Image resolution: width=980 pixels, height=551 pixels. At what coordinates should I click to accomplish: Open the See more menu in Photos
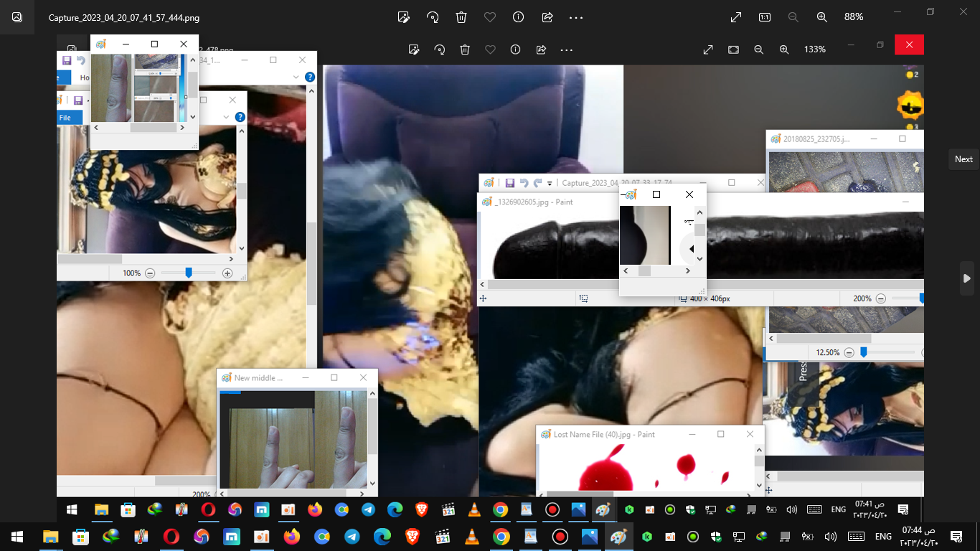pyautogui.click(x=575, y=17)
